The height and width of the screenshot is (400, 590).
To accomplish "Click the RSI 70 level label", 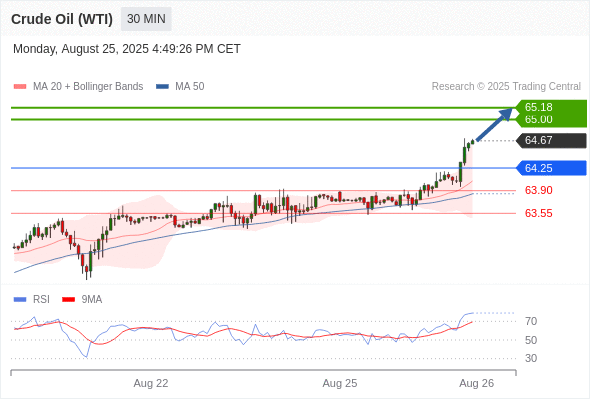I will click(531, 321).
